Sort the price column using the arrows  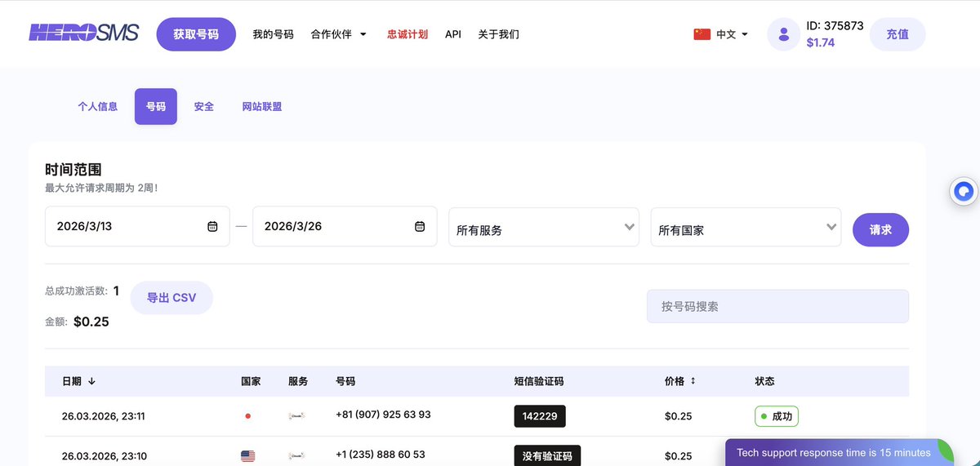click(693, 381)
